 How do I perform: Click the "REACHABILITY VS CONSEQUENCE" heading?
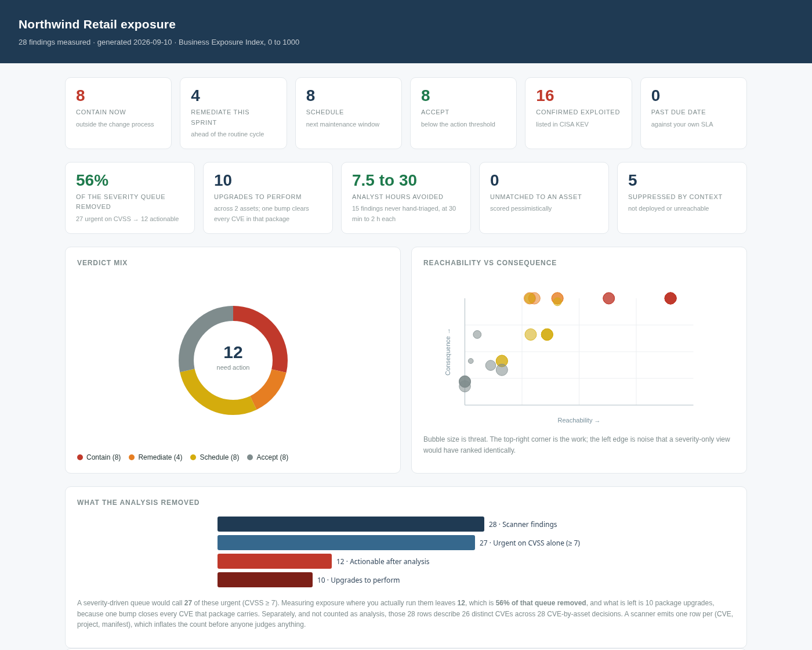pos(490,263)
